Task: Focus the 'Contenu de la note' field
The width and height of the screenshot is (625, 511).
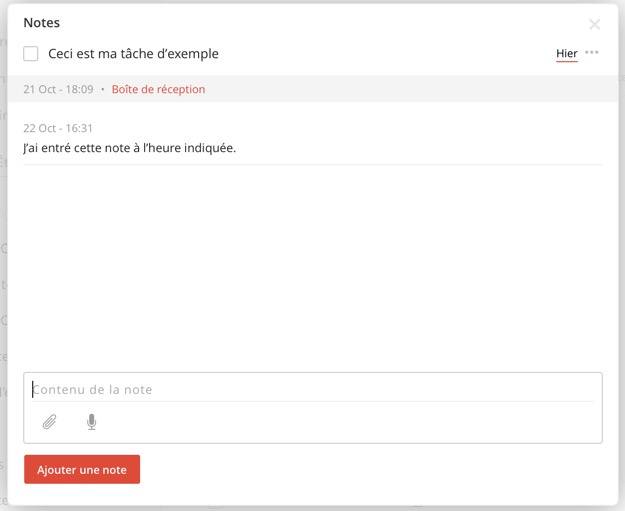Action: pos(313,389)
